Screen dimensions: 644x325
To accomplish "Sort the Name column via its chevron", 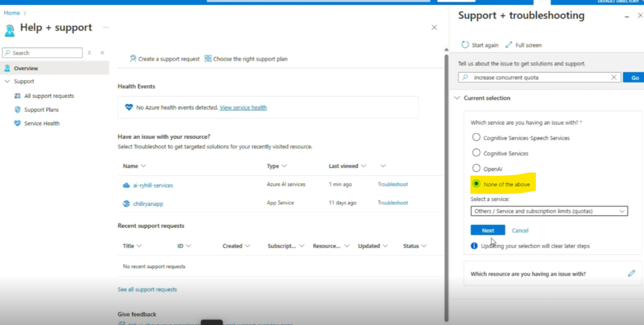I will [143, 166].
